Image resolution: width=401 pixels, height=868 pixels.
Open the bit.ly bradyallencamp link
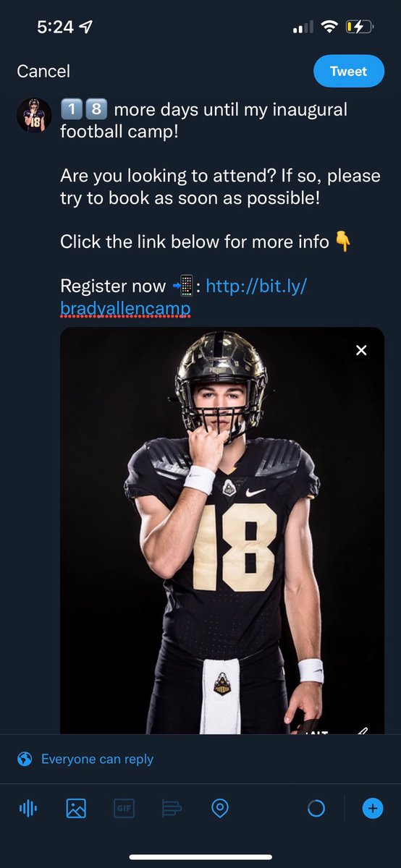[184, 298]
